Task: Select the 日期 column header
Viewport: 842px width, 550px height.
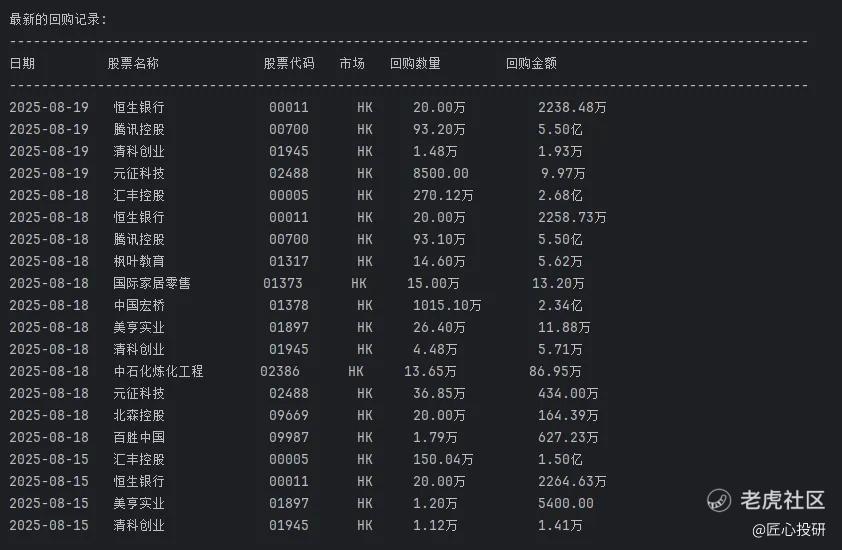Action: point(22,63)
